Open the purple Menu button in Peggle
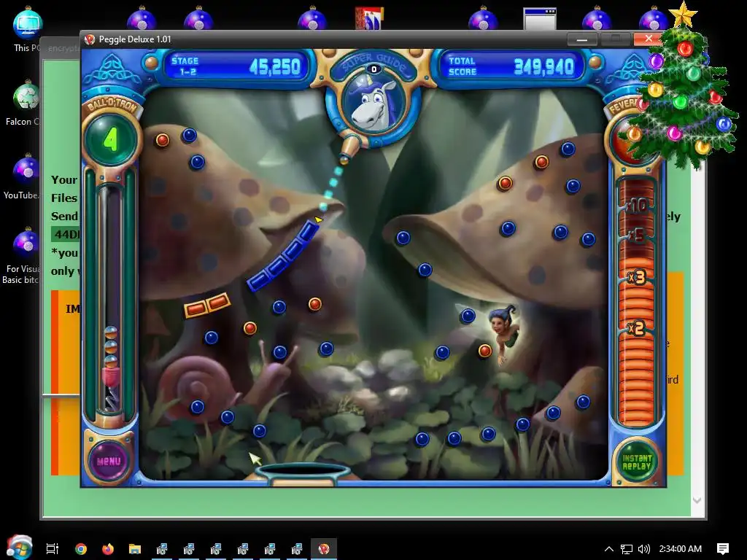 coord(109,461)
